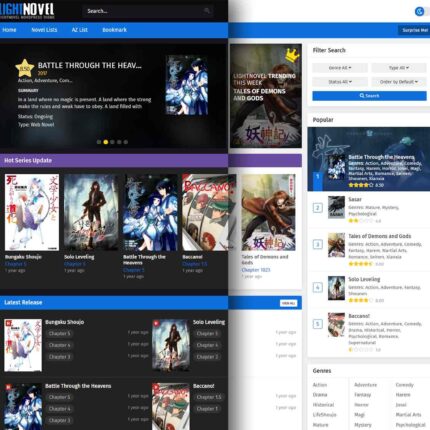Open Solo Leveling title in Latest Release

click(209, 322)
